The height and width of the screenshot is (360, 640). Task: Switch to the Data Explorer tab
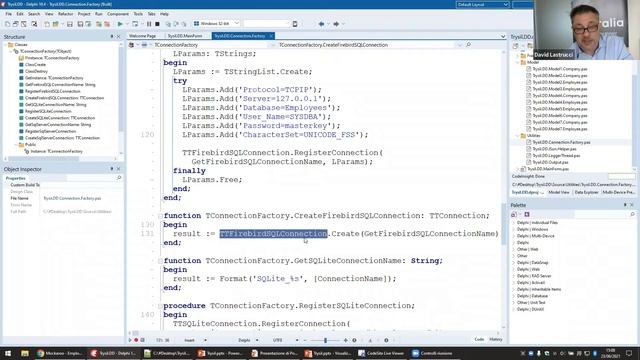pos(586,192)
